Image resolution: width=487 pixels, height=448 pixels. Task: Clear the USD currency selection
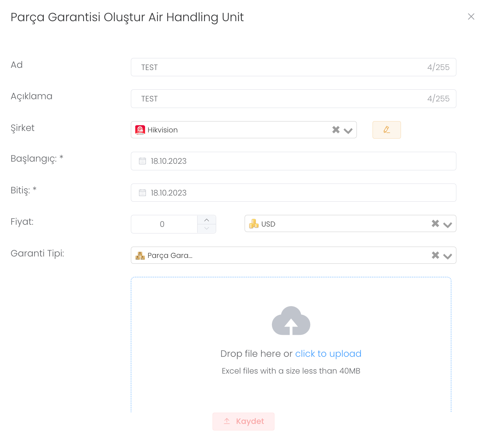tap(435, 224)
